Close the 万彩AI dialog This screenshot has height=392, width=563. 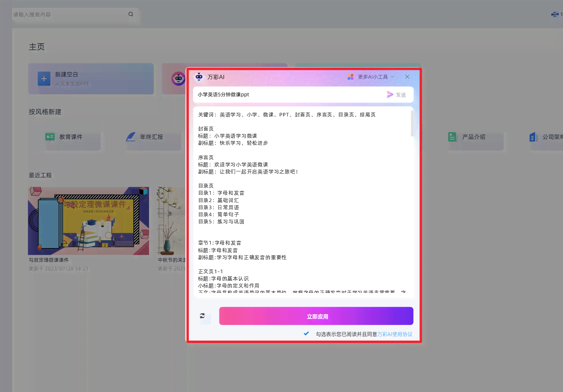[x=407, y=77]
